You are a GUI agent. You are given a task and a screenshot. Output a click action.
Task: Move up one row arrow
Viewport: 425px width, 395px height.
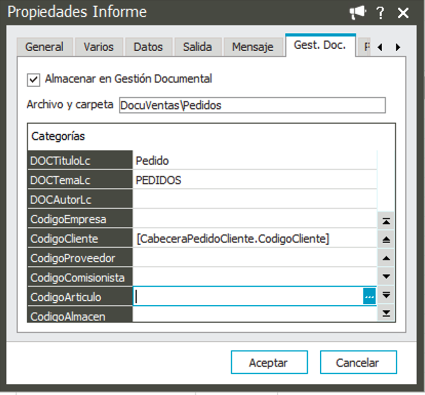click(386, 258)
